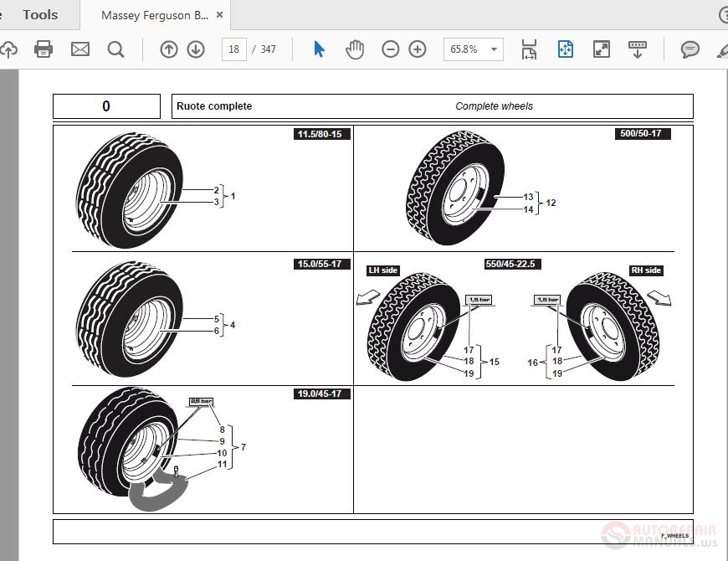Screen dimensions: 728x561
Task: Toggle read mode keyboard-arrow icon
Action: pos(638,49)
